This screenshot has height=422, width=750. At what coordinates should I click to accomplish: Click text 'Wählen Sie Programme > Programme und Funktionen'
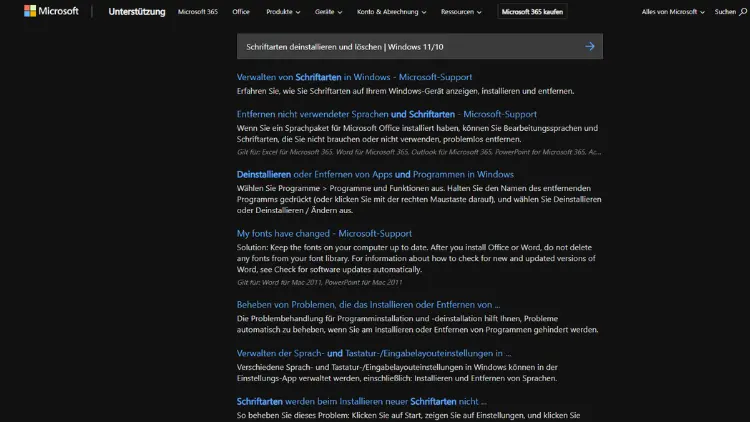(x=337, y=189)
